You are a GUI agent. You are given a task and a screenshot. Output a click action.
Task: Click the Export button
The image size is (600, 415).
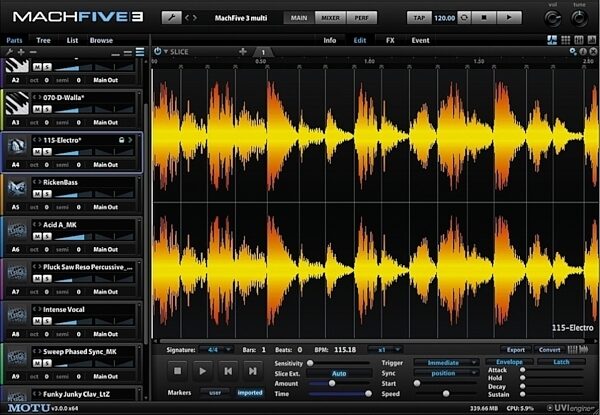tap(516, 350)
